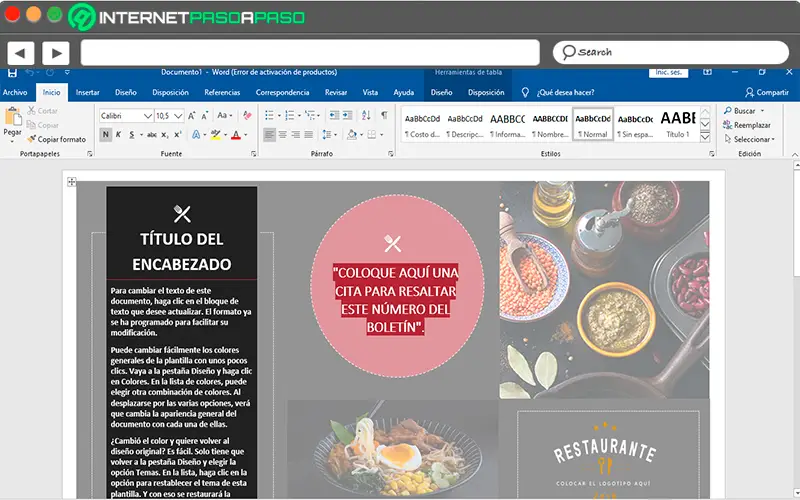Redo the action in the quick access toolbar
Viewport: 800px width, 500px height.
(49, 72)
